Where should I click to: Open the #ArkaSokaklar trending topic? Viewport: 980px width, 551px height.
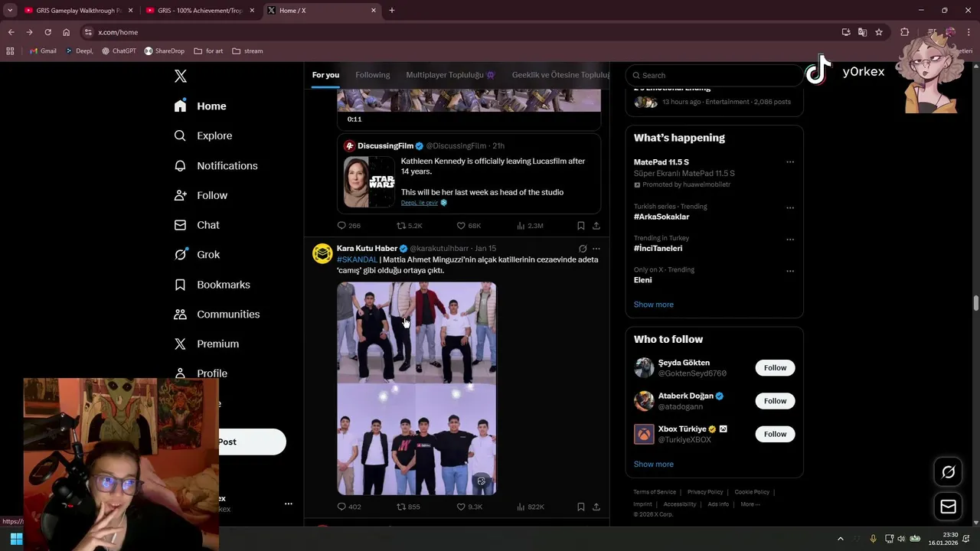point(661,217)
